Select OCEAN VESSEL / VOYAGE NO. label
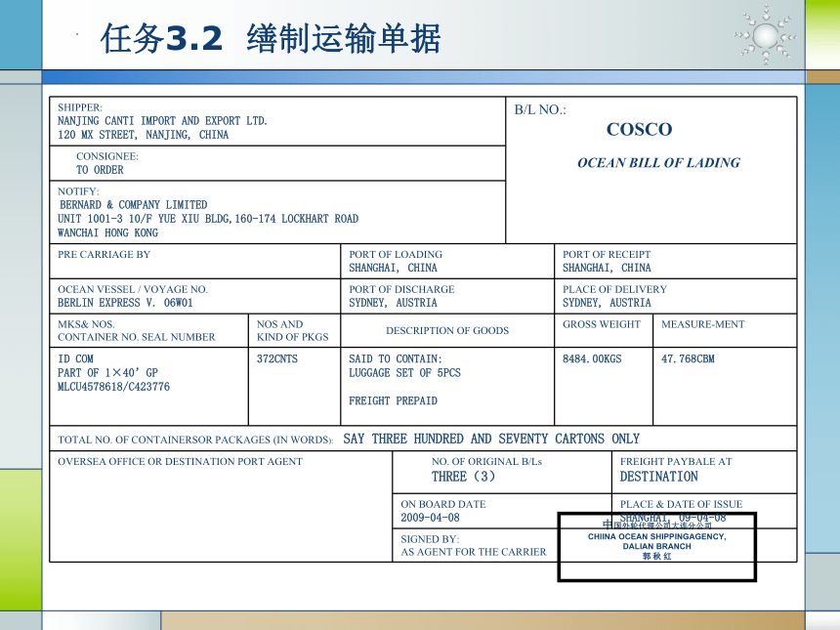840x630 pixels. point(132,289)
